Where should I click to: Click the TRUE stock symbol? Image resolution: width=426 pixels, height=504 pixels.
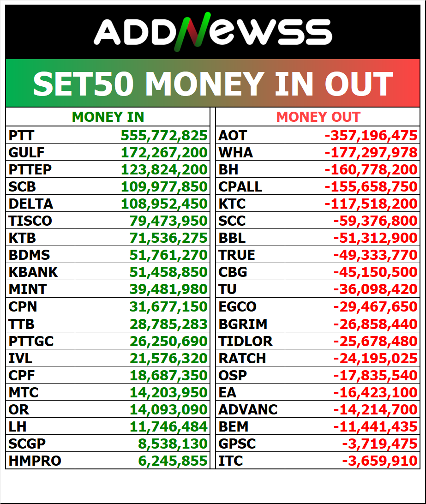[x=237, y=255]
